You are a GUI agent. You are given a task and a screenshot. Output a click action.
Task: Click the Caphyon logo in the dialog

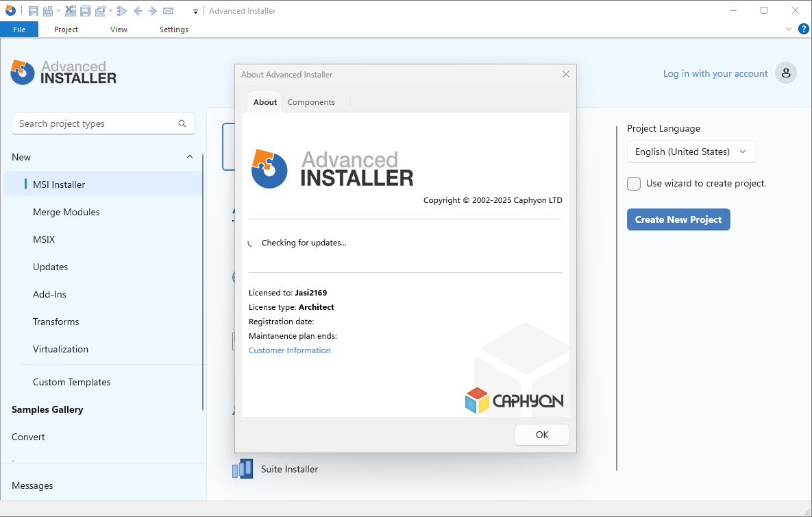(x=514, y=400)
